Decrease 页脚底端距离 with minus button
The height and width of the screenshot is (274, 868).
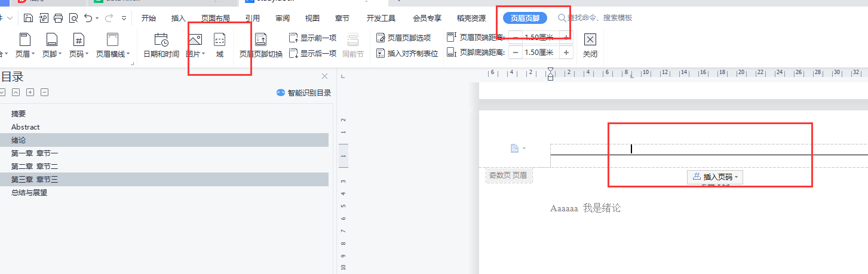point(516,53)
